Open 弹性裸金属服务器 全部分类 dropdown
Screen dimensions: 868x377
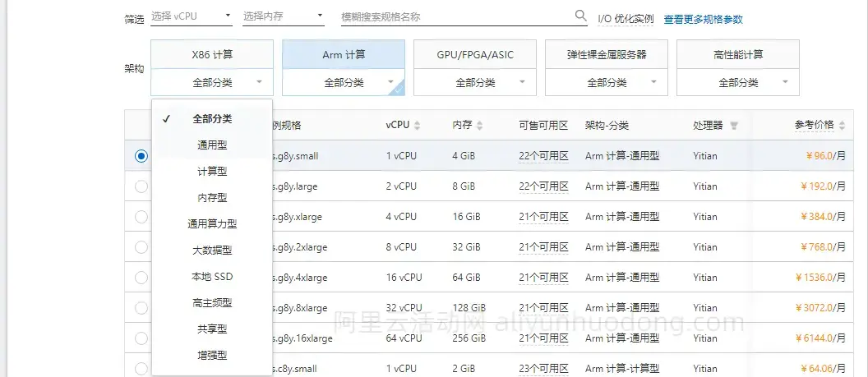(606, 82)
